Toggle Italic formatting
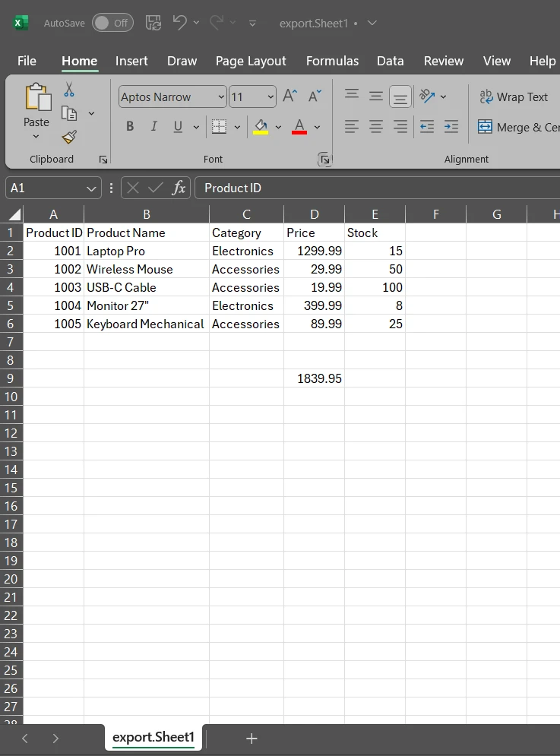Viewport: 560px width, 756px height. [153, 127]
